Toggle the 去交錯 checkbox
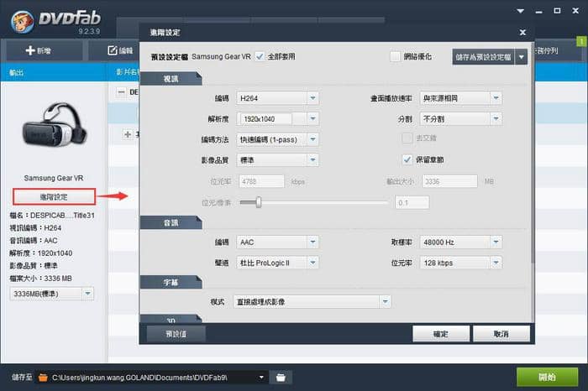Viewport: 588px width, 391px height. [x=407, y=138]
